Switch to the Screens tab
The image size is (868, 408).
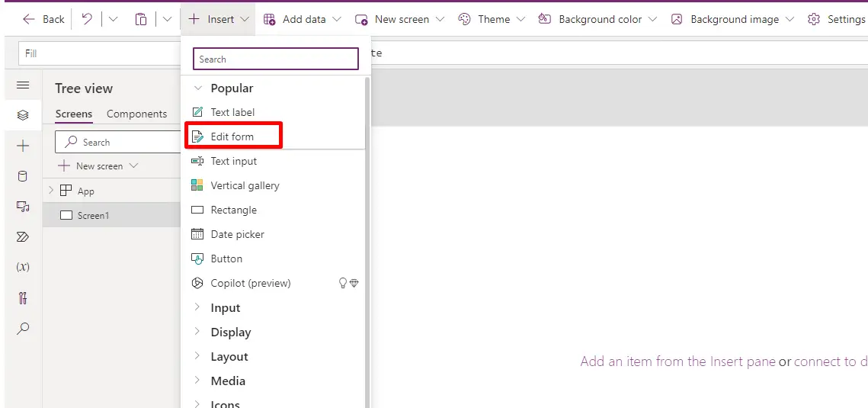(x=74, y=114)
